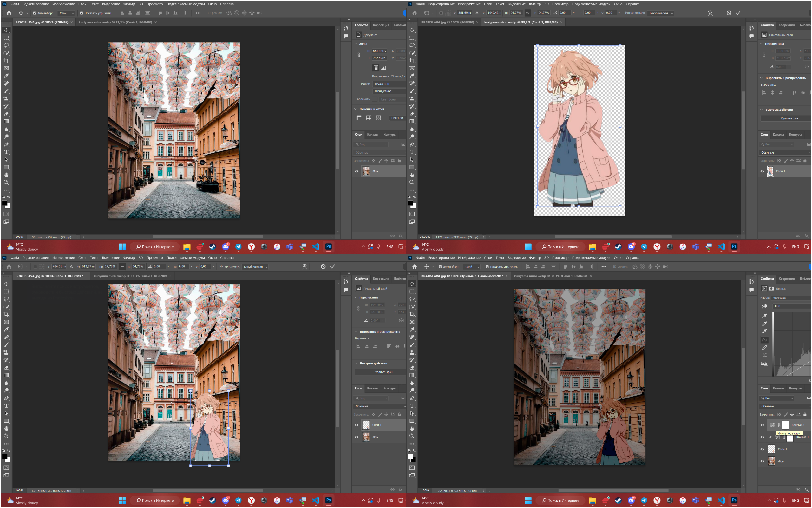Viewport: 812px width, 508px height.
Task: Set landscape canvas orientation in top-left Properties panel
Action: click(x=383, y=68)
